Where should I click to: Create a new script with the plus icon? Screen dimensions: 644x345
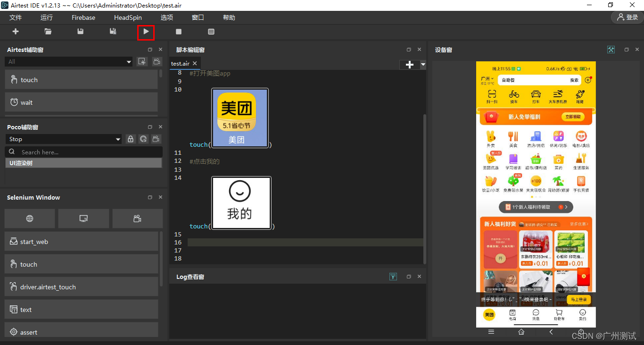[x=16, y=32]
